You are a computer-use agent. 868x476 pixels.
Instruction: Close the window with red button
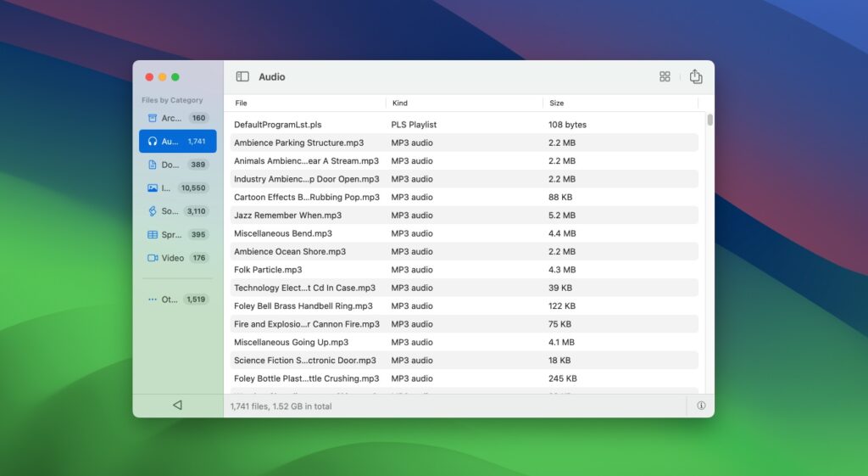(149, 77)
